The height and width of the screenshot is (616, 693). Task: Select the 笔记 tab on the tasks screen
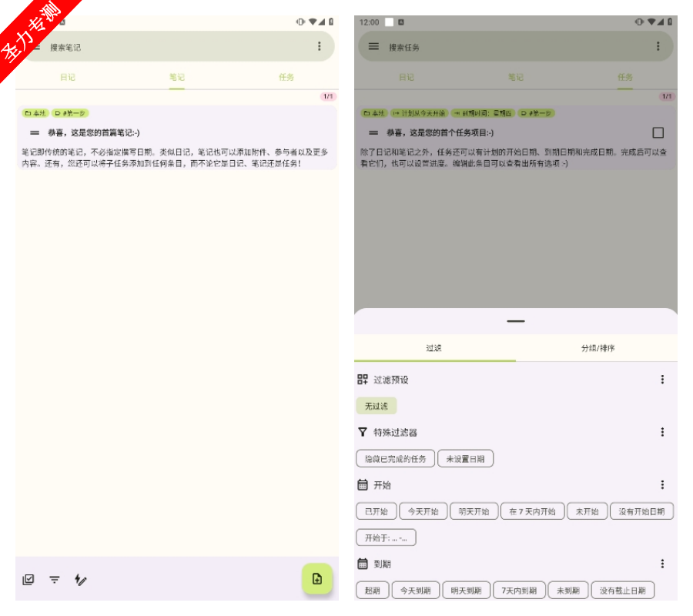(516, 77)
